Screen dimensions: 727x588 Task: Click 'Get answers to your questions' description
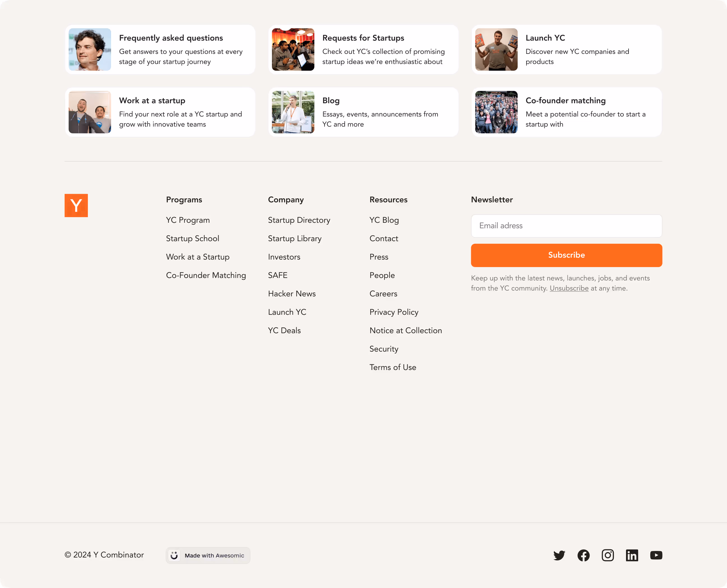tap(181, 57)
